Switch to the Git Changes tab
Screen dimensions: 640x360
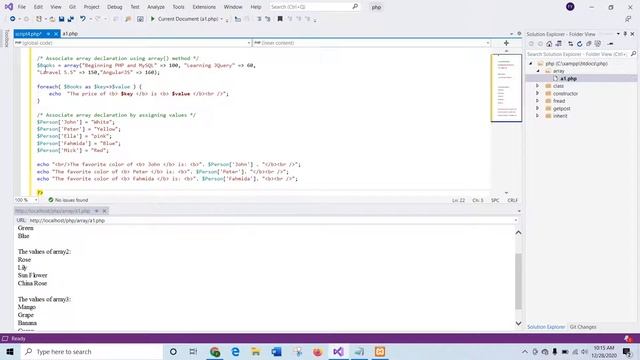[x=583, y=327]
